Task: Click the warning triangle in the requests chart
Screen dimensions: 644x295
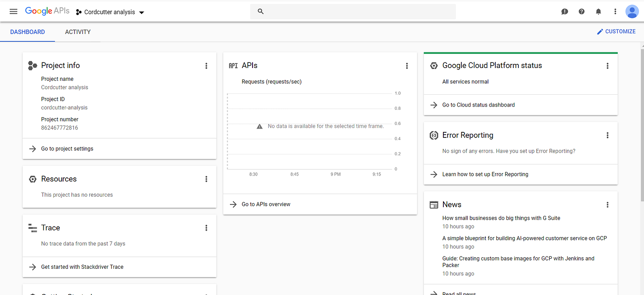Action: [259, 126]
